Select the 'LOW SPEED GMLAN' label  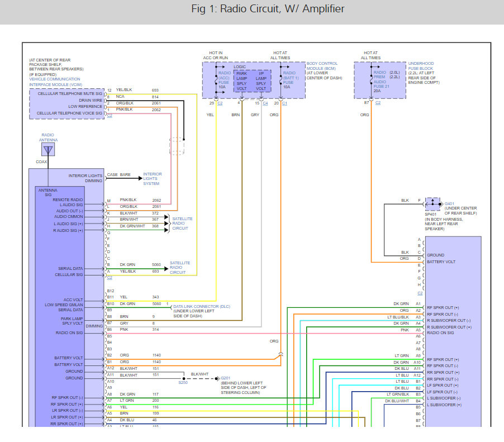point(64,305)
